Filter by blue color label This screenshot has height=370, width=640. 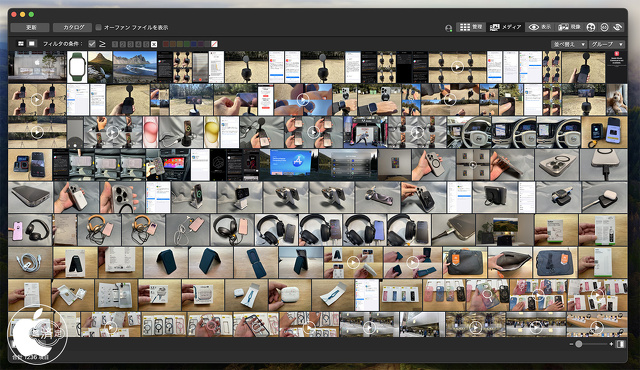[x=193, y=44]
